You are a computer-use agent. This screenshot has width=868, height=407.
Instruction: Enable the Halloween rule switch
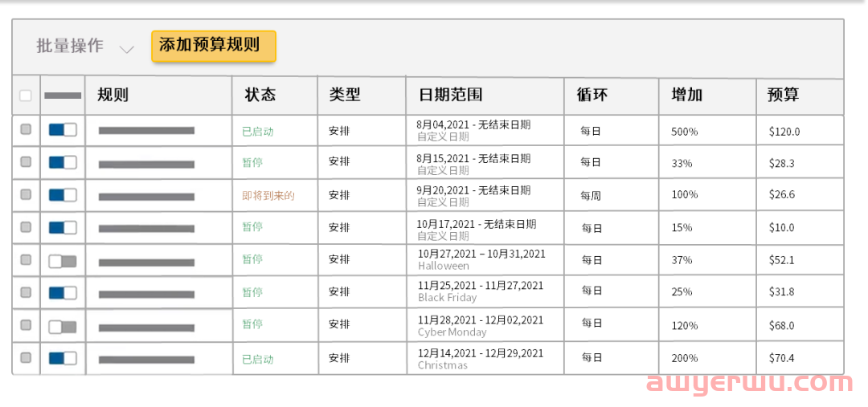point(63,262)
